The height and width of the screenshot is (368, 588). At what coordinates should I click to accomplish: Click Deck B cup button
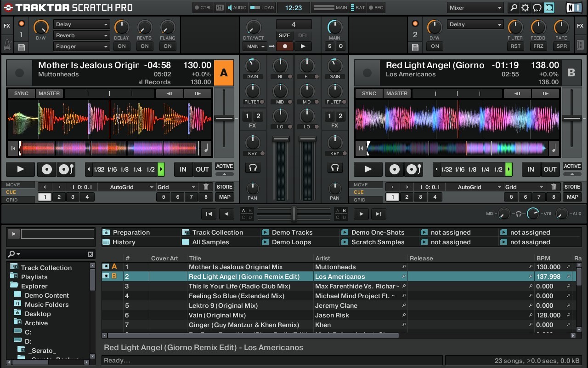414,169
